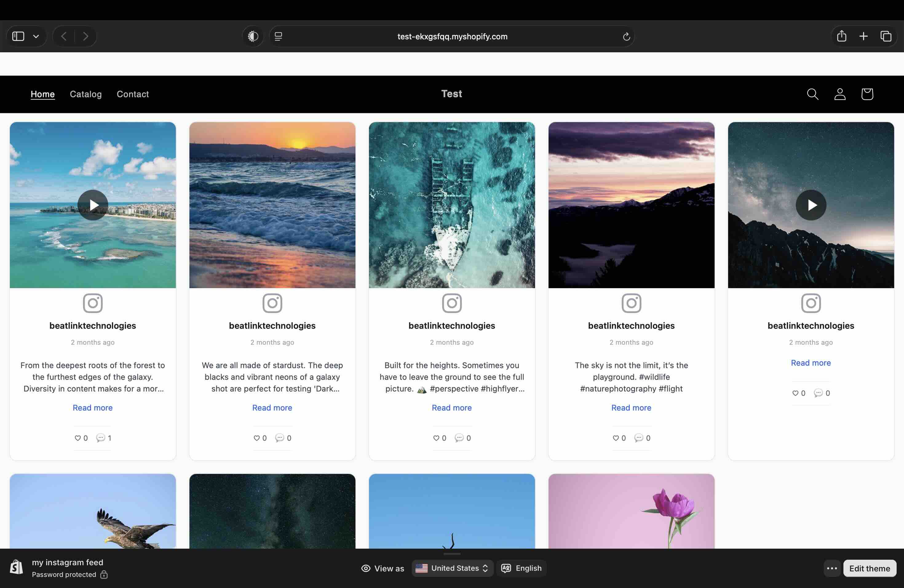Open the account login person icon
The image size is (904, 588).
pyautogui.click(x=840, y=94)
